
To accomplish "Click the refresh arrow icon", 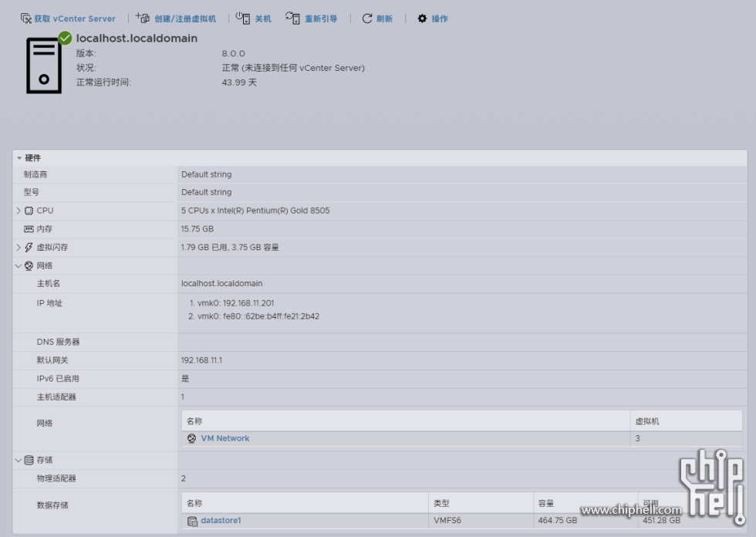I will (367, 19).
